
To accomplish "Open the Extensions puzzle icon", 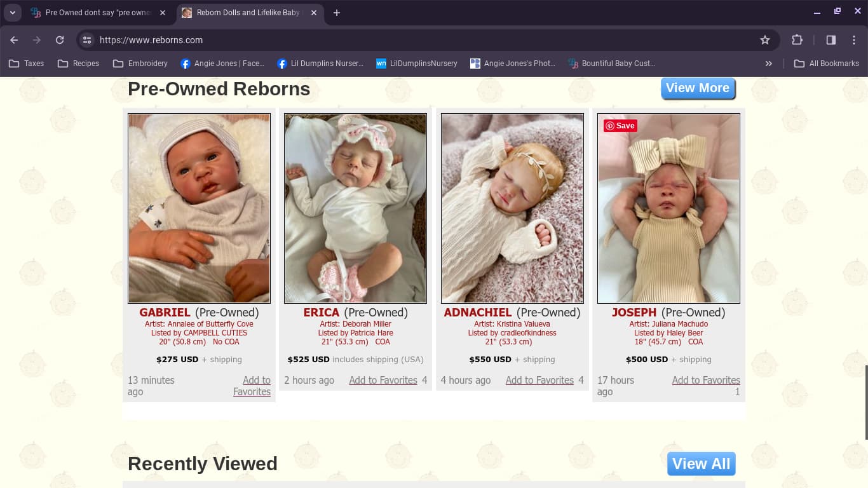I will tap(797, 40).
